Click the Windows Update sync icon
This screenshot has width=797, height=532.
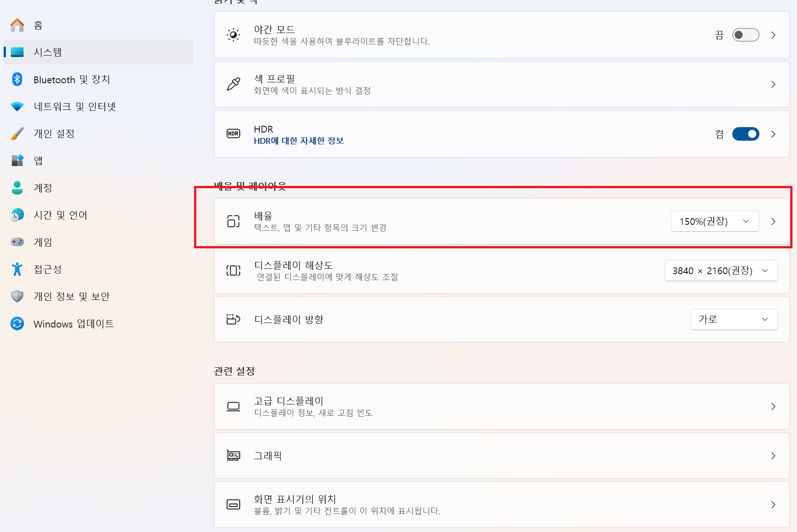(x=17, y=323)
